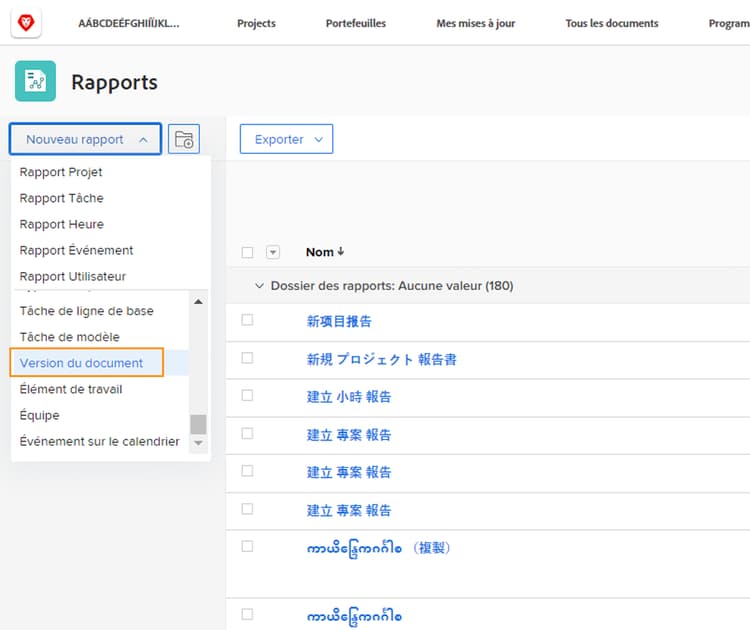This screenshot has height=630, width=750.
Task: Open the AÁBCDEÉFGHIÍÏJKL... navigation item
Action: (x=129, y=23)
